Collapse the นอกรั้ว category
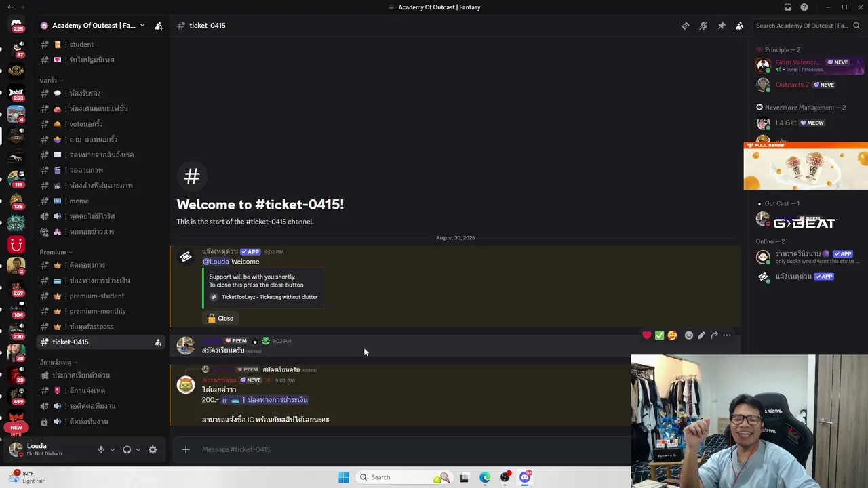Viewport: 868px width, 488px height. tap(52, 80)
